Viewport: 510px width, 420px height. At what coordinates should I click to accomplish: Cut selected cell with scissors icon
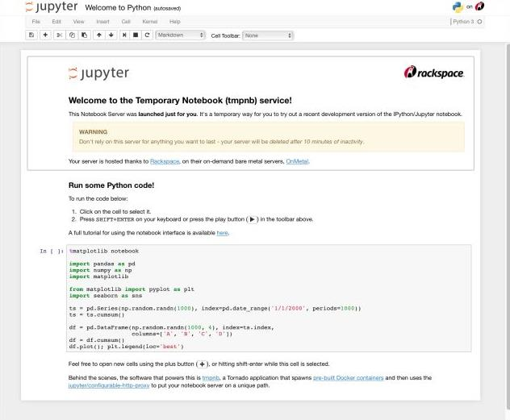(x=59, y=35)
